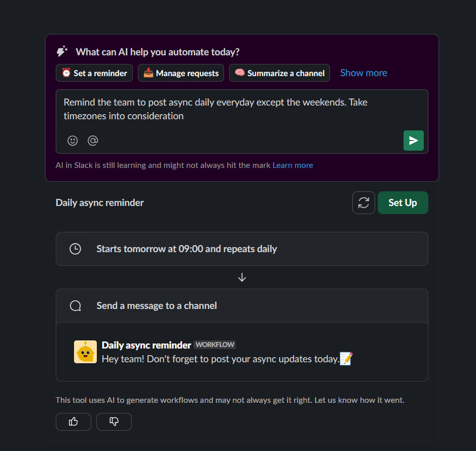Choose the Manage requests suggestion
Viewport: 476px width, 451px height.
coord(181,73)
